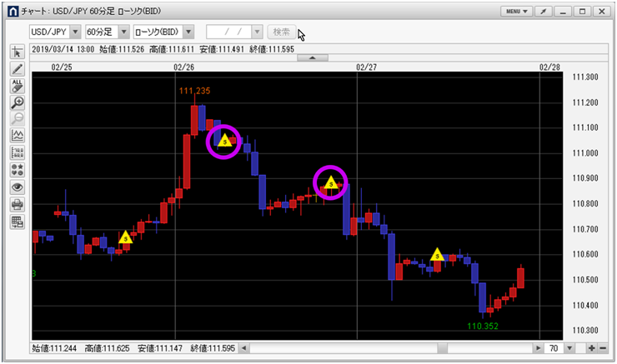Click the application logo in title bar

click(x=13, y=12)
